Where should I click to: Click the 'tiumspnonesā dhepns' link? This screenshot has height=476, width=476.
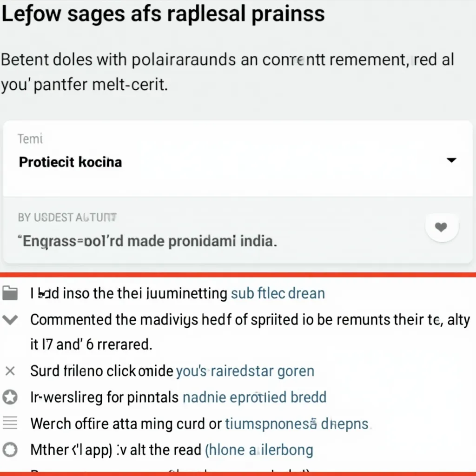pyautogui.click(x=297, y=423)
